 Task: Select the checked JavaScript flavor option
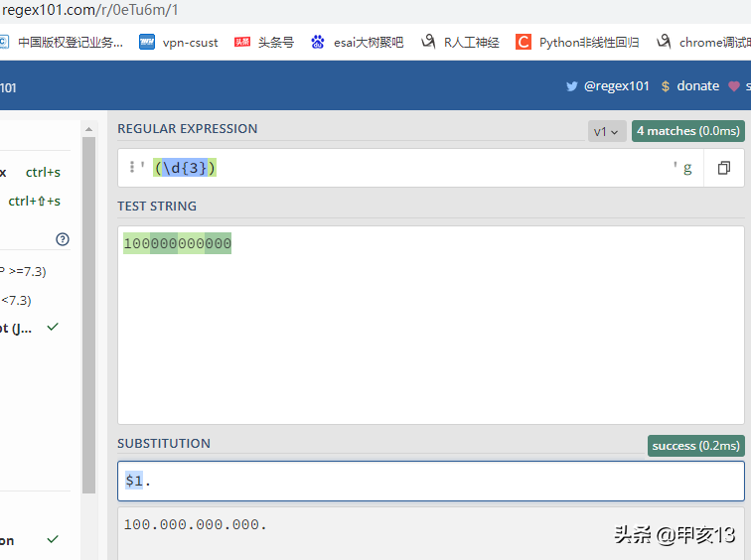(x=29, y=329)
